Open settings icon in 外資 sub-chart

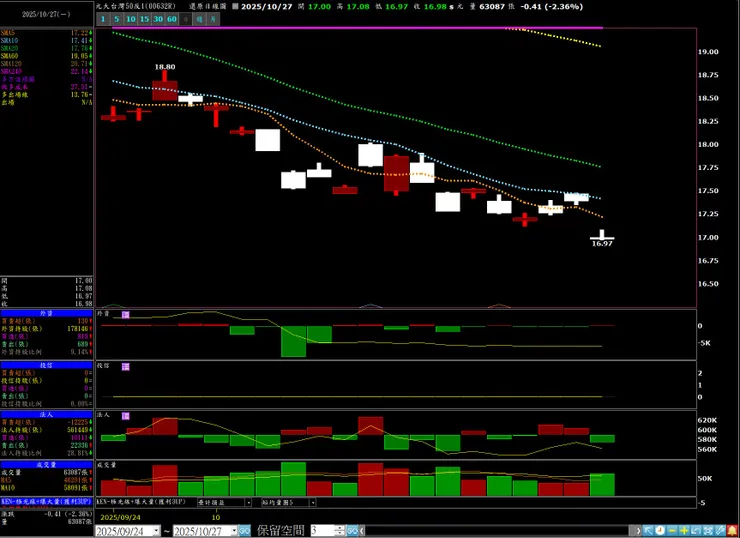[126, 314]
